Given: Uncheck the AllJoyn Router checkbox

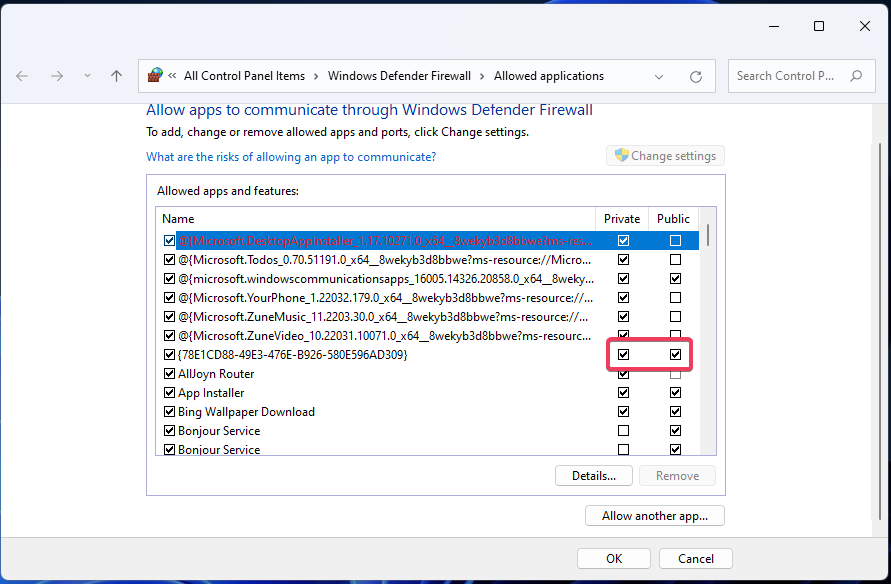Looking at the screenshot, I should click(x=169, y=374).
